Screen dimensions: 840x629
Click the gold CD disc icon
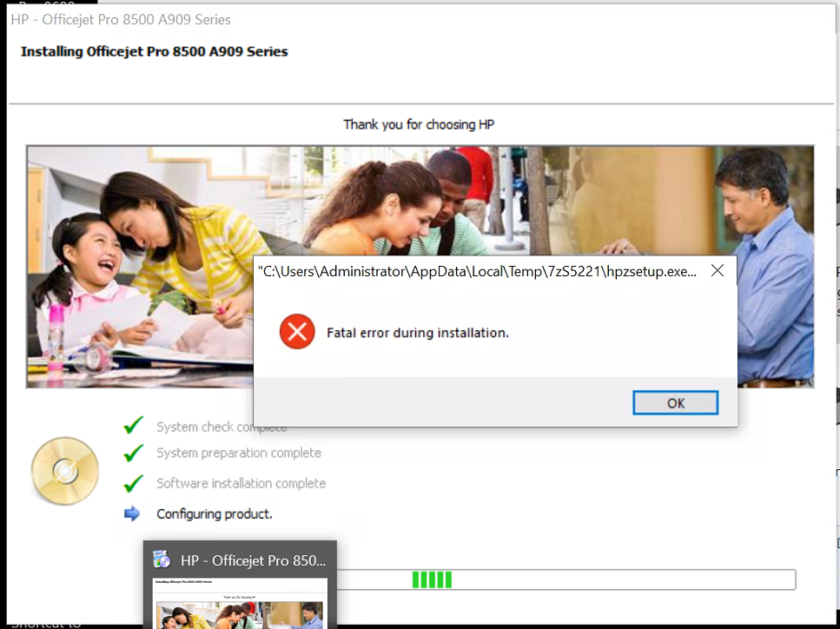click(x=65, y=471)
